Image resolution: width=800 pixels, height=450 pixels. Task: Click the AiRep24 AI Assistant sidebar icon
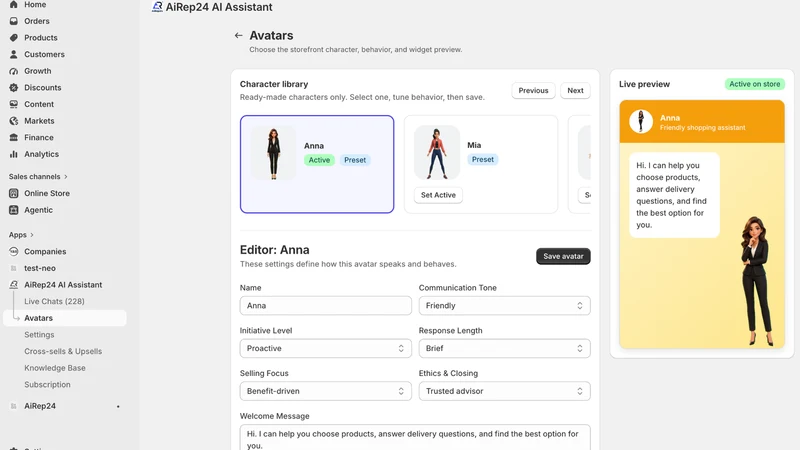(14, 285)
